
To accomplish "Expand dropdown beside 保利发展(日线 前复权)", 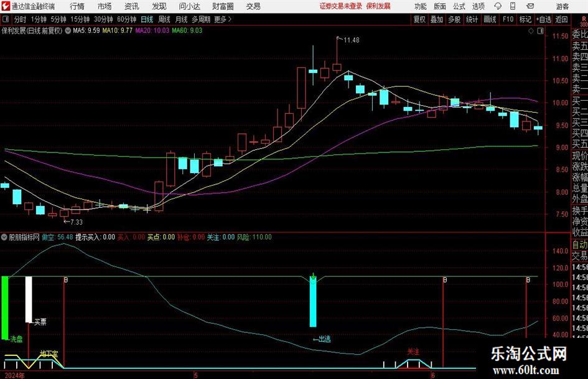I will point(68,30).
